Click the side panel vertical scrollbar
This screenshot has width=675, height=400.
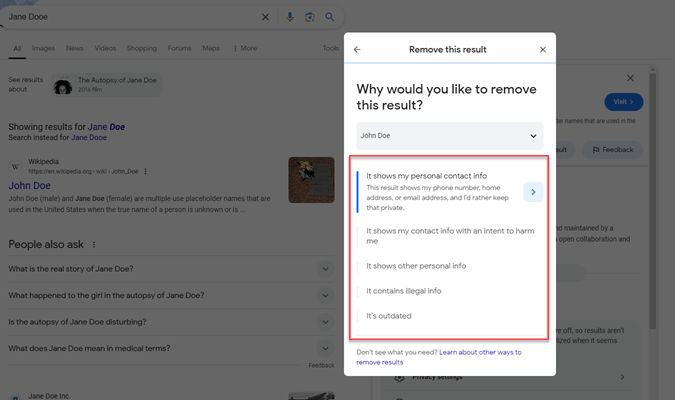653,200
